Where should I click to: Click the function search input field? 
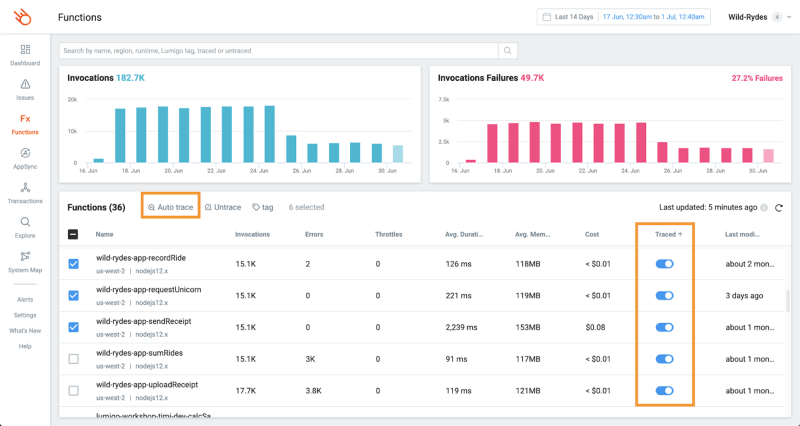point(279,51)
